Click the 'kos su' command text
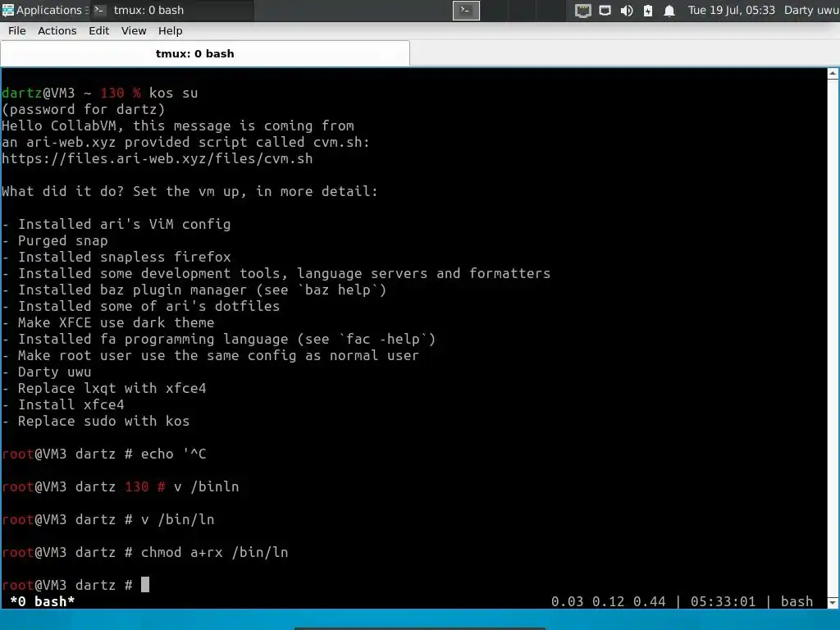This screenshot has height=630, width=840. click(x=174, y=93)
